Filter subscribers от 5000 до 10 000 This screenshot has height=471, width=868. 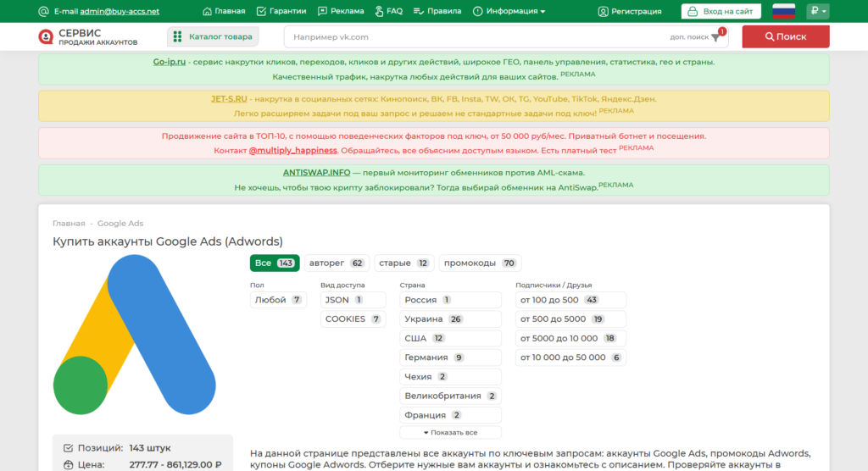(570, 338)
